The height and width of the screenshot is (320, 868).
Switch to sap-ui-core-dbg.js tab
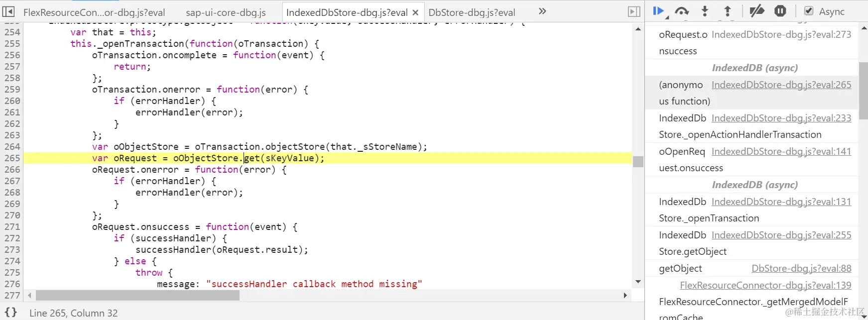(x=226, y=12)
